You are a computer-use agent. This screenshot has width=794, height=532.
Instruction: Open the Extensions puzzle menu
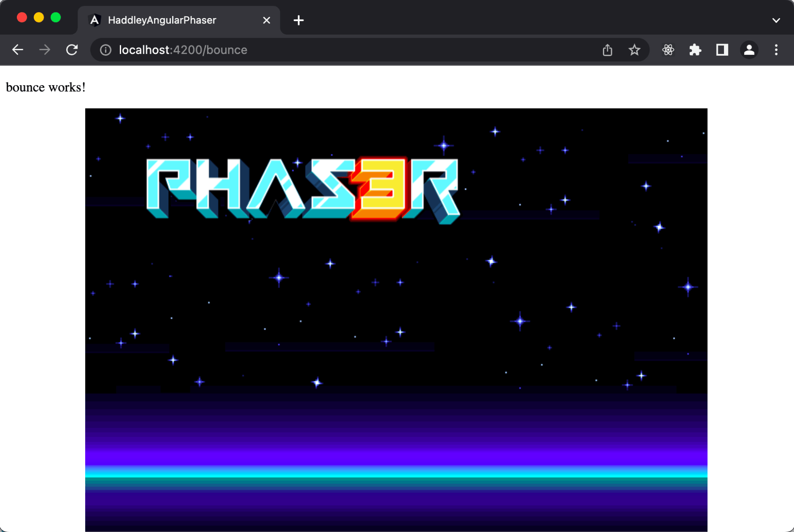(x=695, y=50)
